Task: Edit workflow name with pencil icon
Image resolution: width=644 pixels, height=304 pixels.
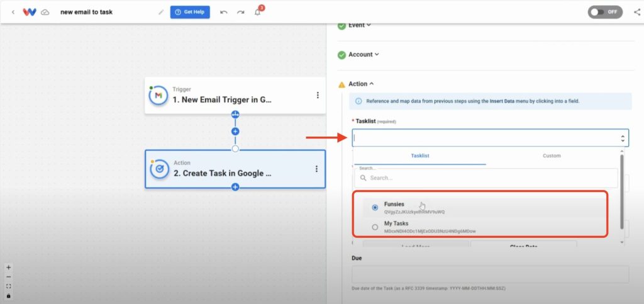Action: pyautogui.click(x=161, y=12)
